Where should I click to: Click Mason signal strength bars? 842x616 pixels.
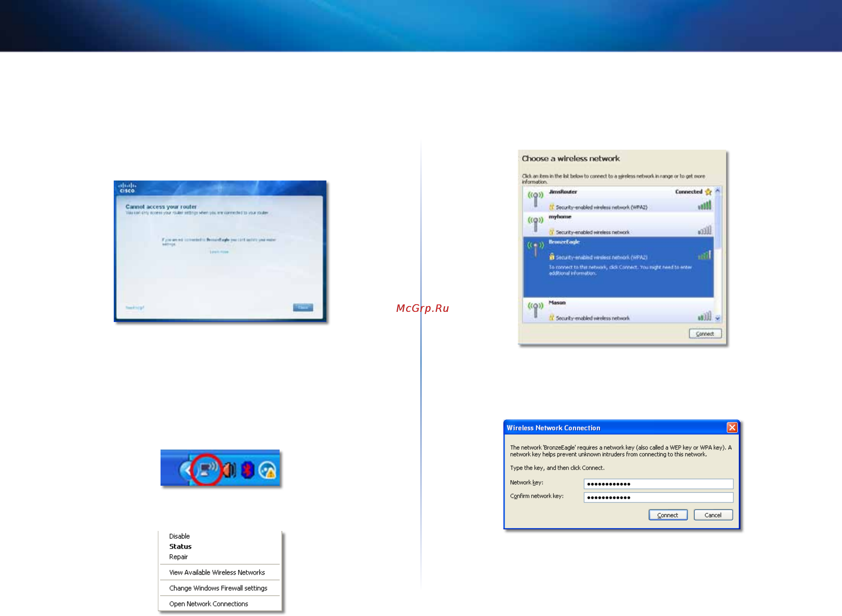[x=705, y=316]
